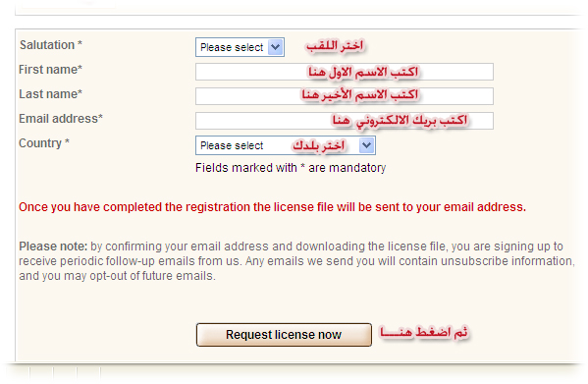Click the Salutation * field label
The image size is (588, 384).
(x=51, y=45)
